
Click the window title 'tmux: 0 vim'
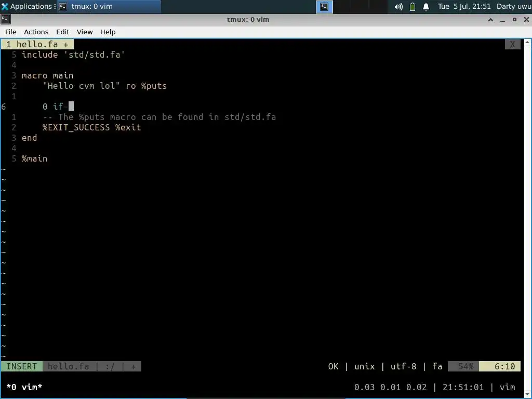click(x=248, y=20)
